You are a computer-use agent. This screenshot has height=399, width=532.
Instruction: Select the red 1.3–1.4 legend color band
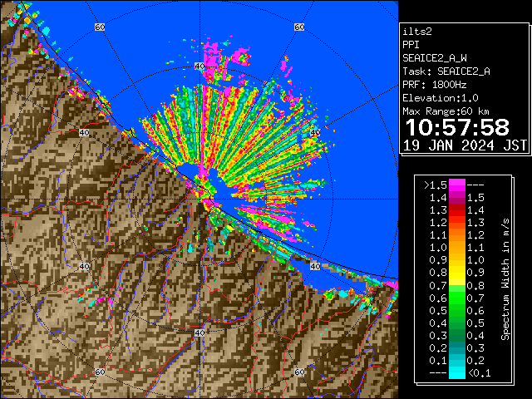tap(457, 210)
